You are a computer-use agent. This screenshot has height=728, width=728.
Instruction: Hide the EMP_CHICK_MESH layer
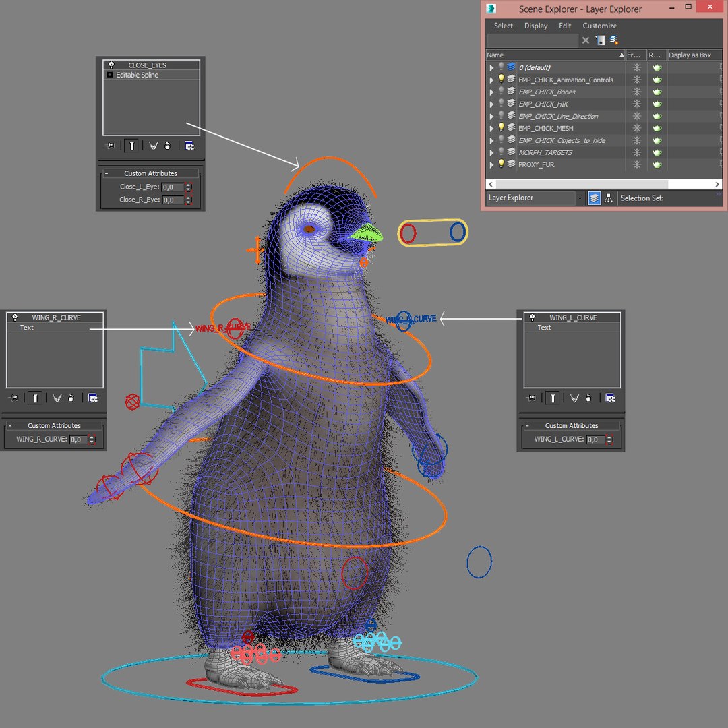[x=502, y=127]
